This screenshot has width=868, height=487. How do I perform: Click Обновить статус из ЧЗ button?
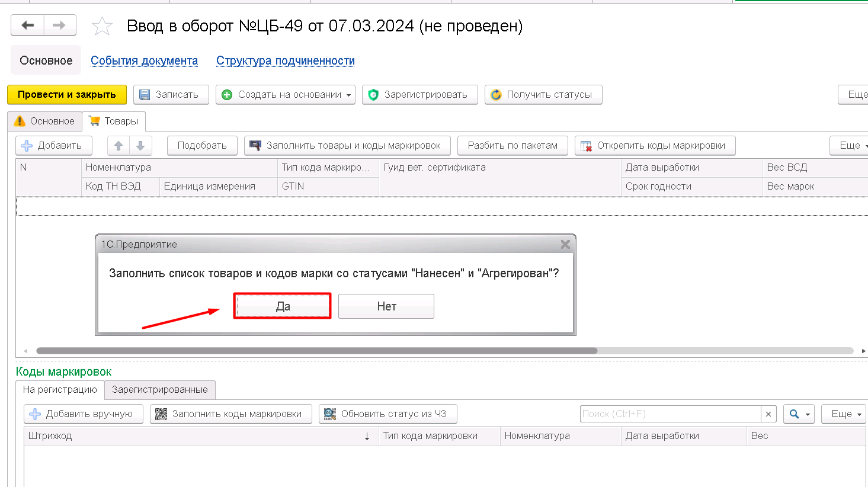[388, 414]
